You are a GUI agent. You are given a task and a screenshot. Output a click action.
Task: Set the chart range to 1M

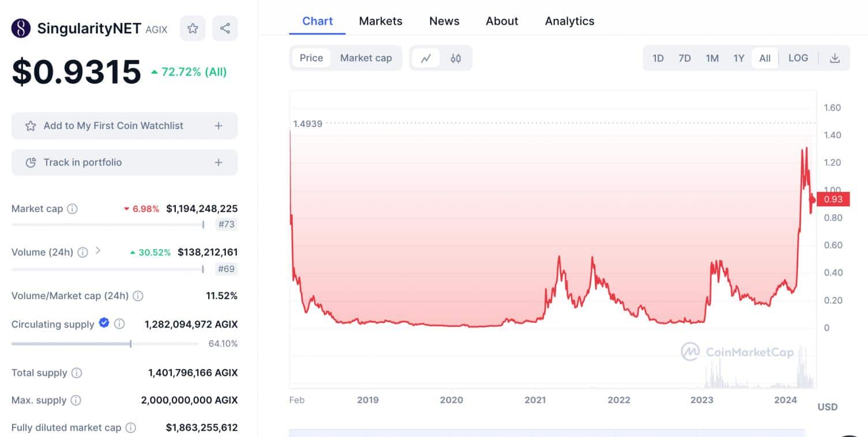click(712, 58)
